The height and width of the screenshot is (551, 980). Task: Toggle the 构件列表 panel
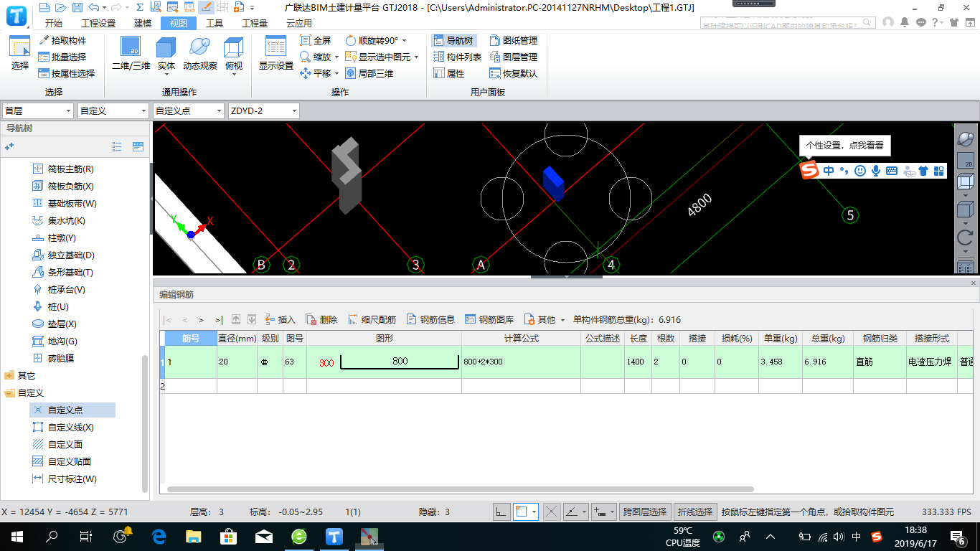pos(458,57)
